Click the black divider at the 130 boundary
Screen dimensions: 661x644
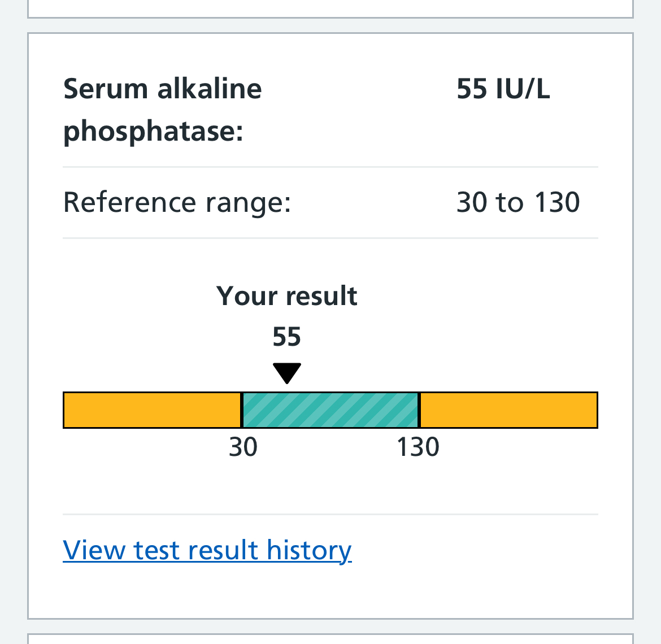click(419, 410)
